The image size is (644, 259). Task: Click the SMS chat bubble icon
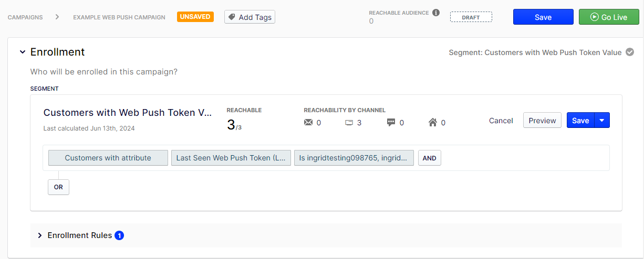coord(391,123)
